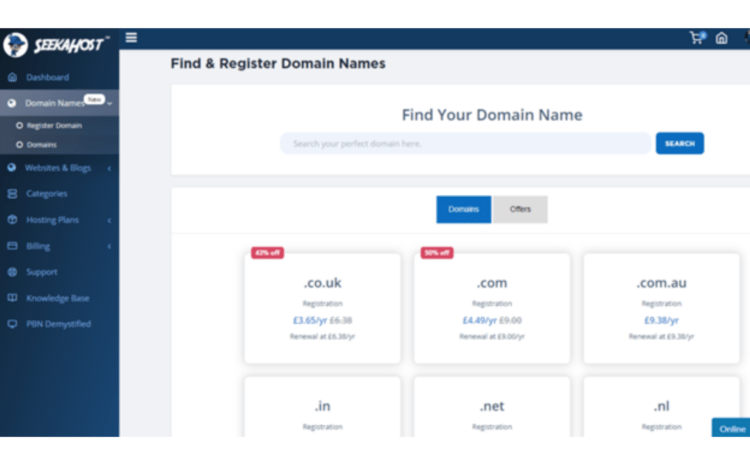Click the Websites & Blogs icon

(x=12, y=167)
